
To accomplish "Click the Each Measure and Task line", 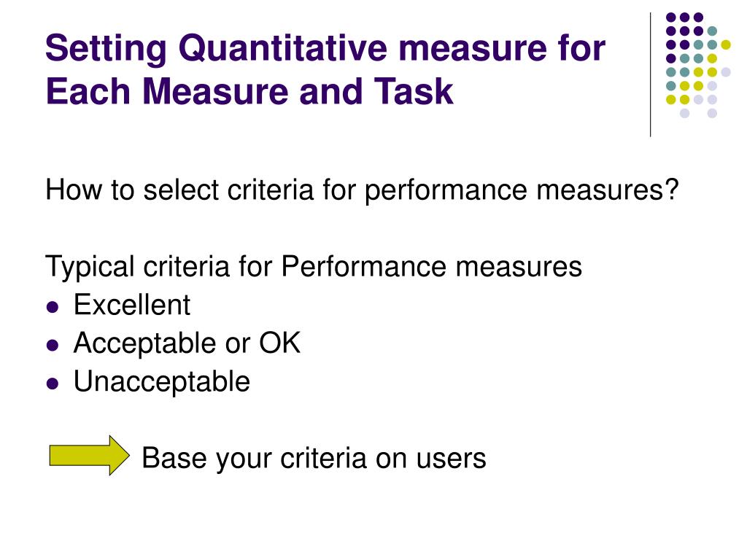I will click(x=249, y=91).
